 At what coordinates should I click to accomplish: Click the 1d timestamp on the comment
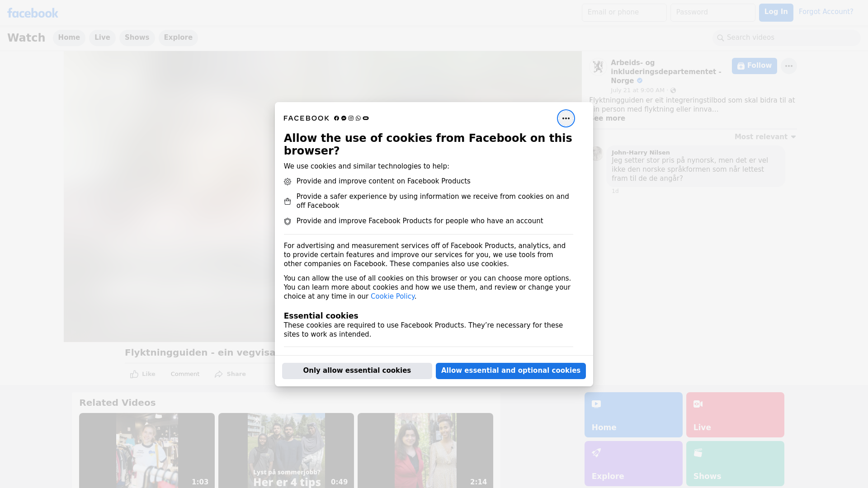click(x=615, y=191)
